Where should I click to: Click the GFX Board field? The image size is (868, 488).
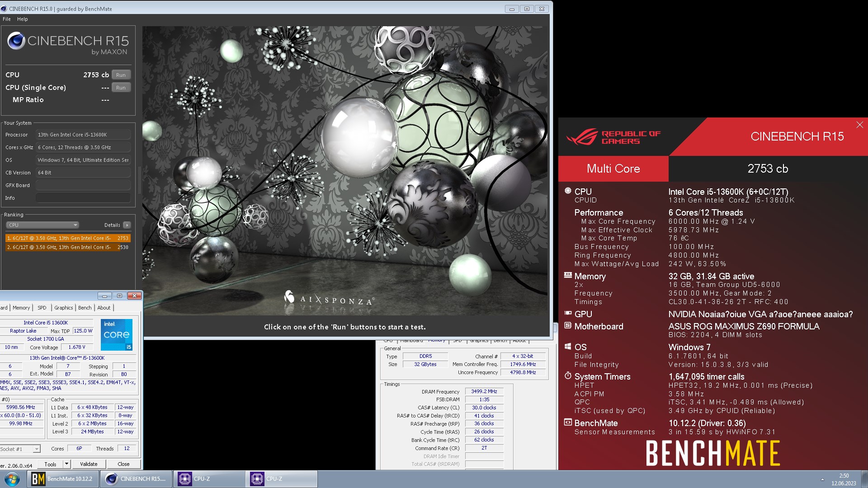coord(83,185)
